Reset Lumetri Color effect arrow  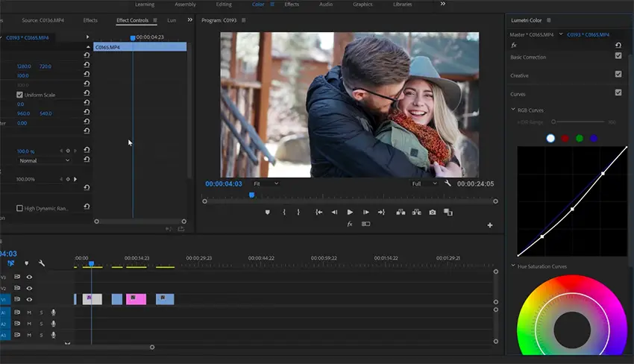click(x=618, y=45)
